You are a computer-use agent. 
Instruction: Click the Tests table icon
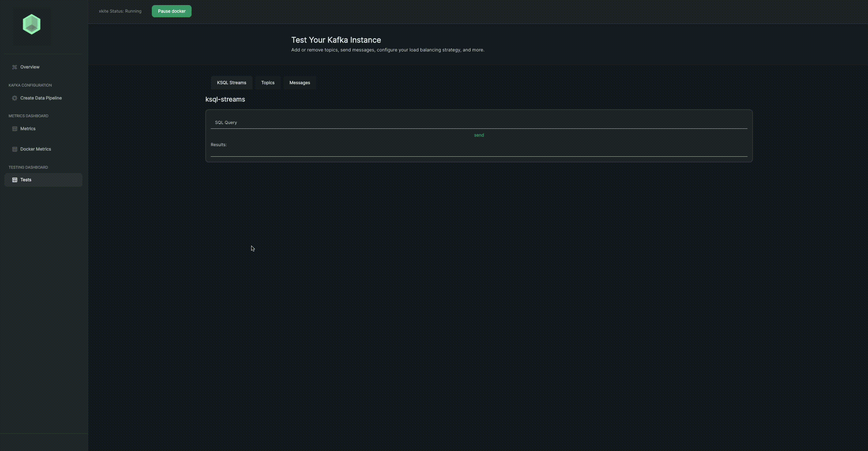coord(15,180)
